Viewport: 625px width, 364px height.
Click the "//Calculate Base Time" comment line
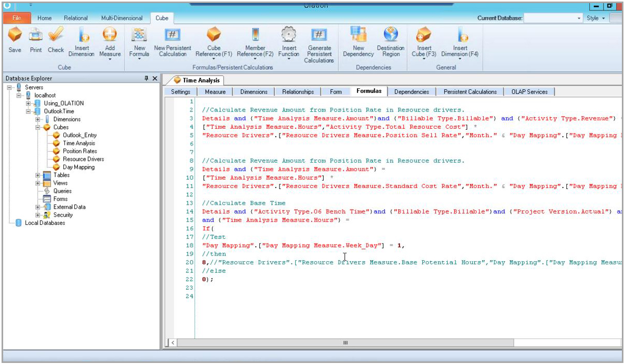(x=244, y=203)
